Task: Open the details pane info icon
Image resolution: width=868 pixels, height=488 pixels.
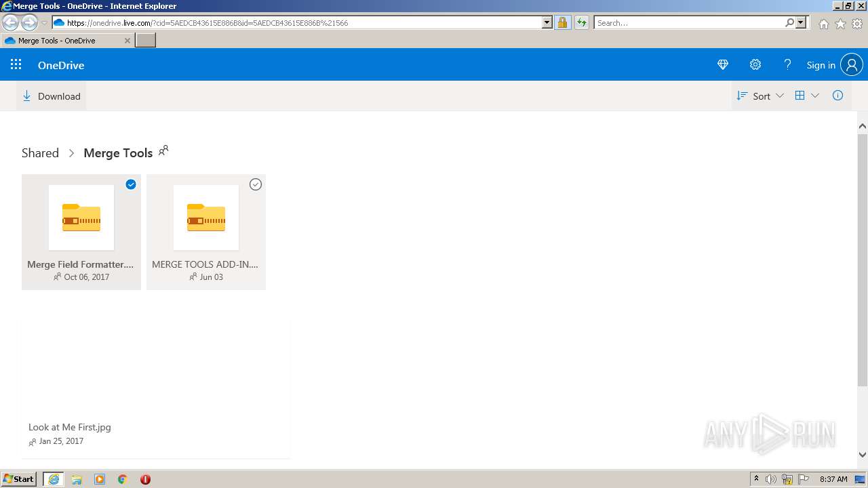Action: [x=838, y=96]
